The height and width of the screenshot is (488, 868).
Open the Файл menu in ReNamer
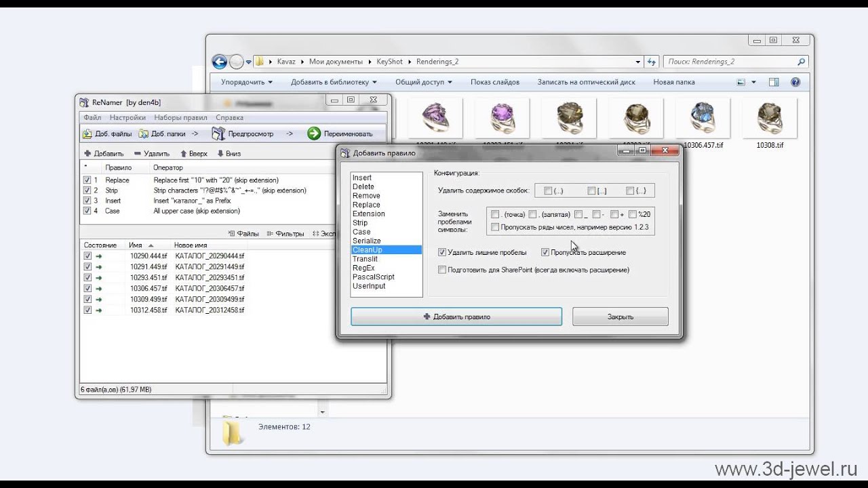pos(92,117)
